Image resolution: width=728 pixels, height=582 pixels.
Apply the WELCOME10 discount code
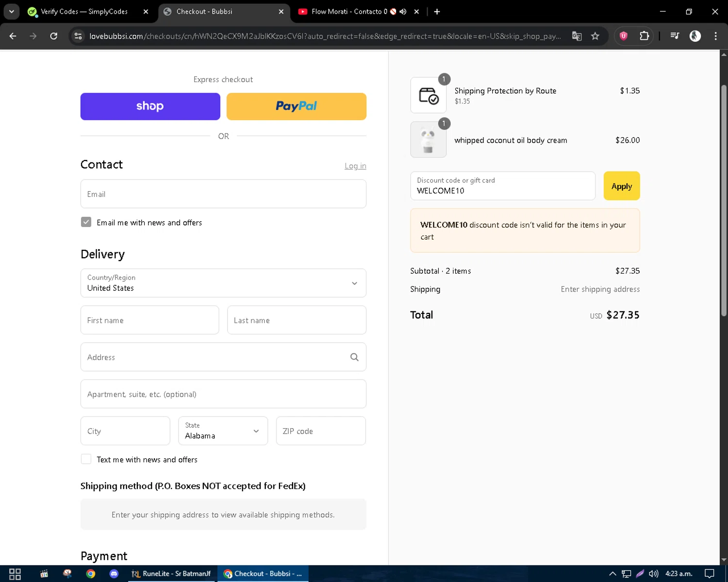[x=622, y=186]
